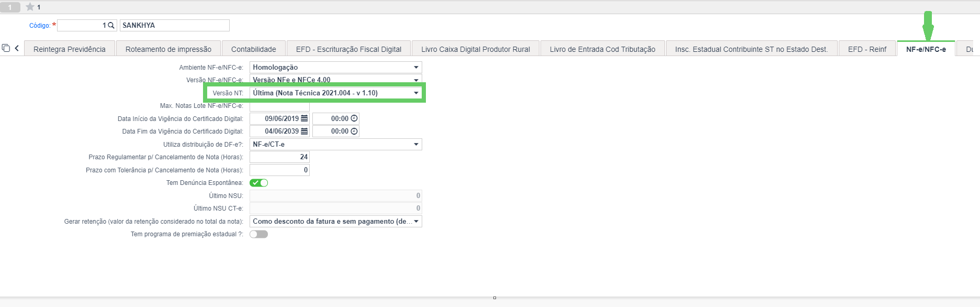This screenshot has width=980, height=307.
Task: Switch to the Contabilidade tab
Action: (x=254, y=49)
